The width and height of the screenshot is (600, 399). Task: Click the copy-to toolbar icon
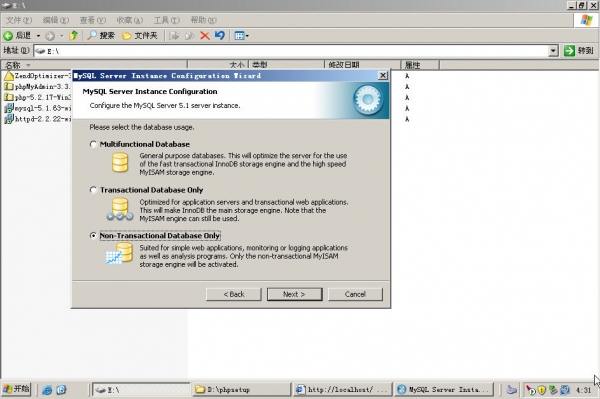pyautogui.click(x=189, y=36)
